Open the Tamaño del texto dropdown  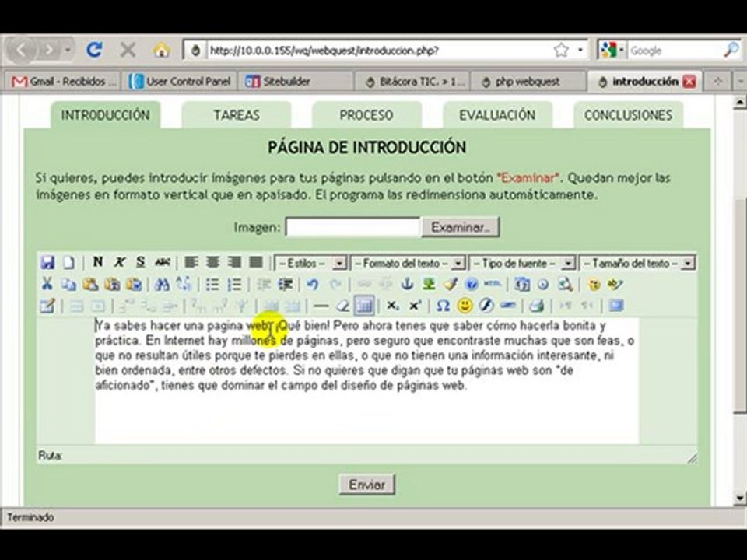click(637, 263)
